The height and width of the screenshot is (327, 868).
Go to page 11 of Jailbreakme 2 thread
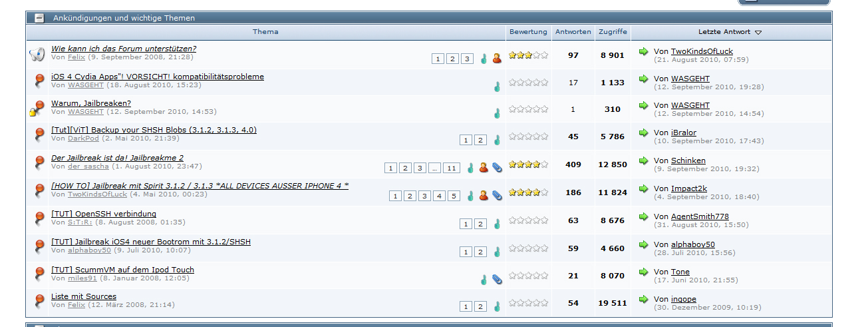452,168
